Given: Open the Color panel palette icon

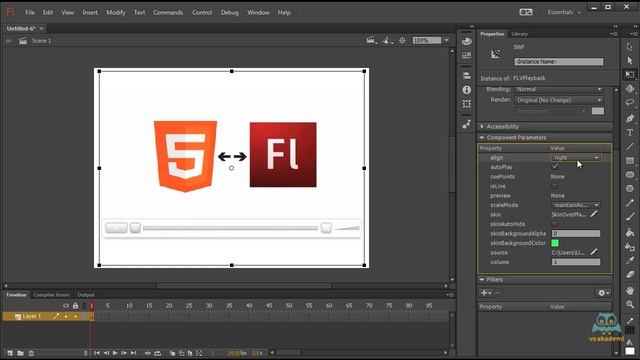Looking at the screenshot, I should point(467,41).
